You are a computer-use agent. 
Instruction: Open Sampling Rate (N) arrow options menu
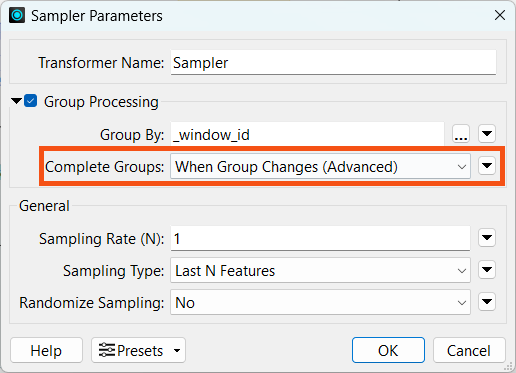(487, 238)
